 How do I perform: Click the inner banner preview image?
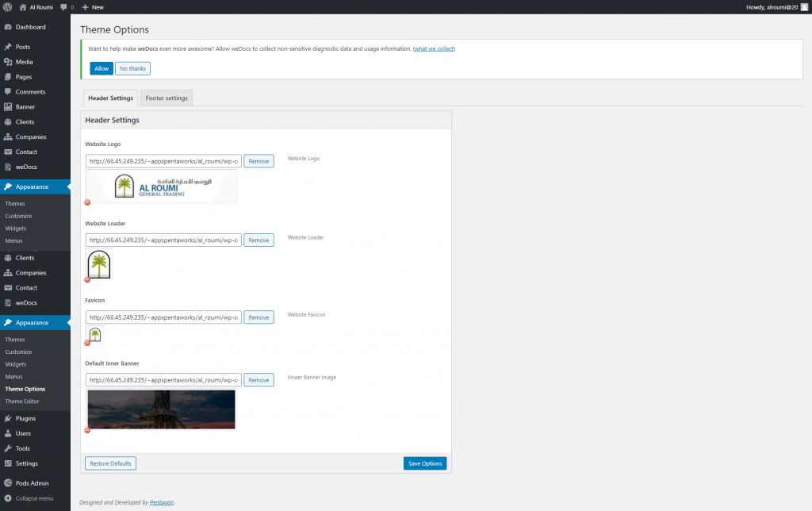click(x=162, y=409)
